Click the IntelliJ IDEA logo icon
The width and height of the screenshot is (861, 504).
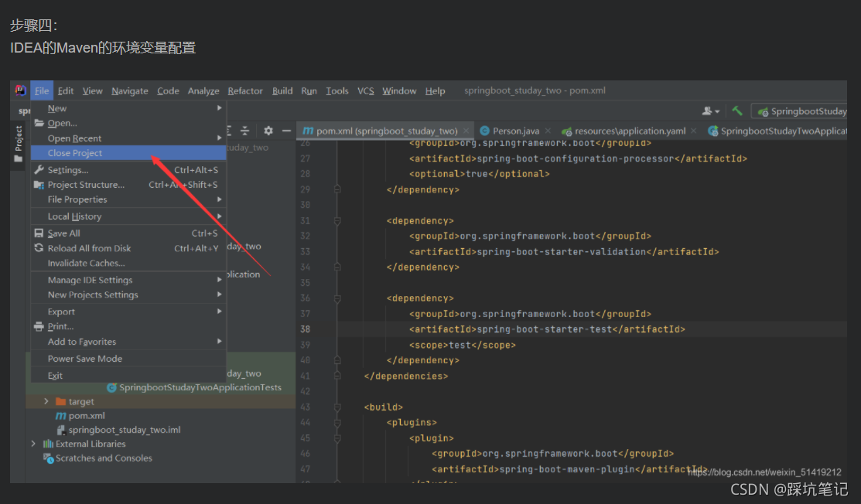tap(20, 90)
